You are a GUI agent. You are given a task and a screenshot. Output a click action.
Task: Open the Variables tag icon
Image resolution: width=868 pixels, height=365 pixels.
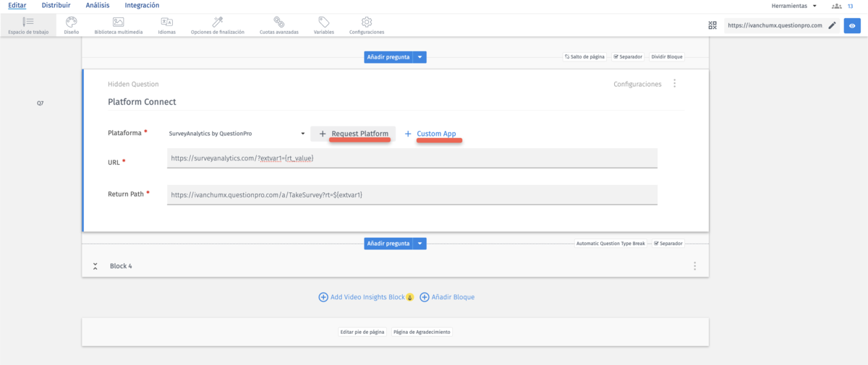click(324, 22)
